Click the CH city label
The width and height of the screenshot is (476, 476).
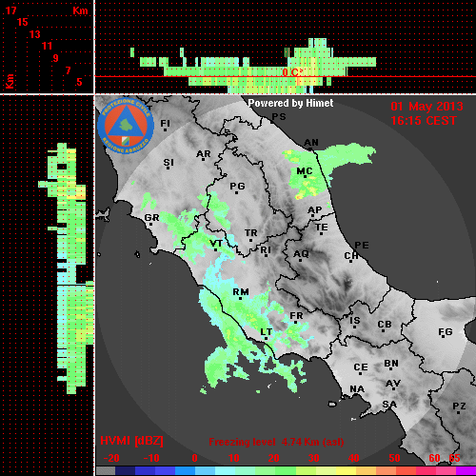click(351, 255)
